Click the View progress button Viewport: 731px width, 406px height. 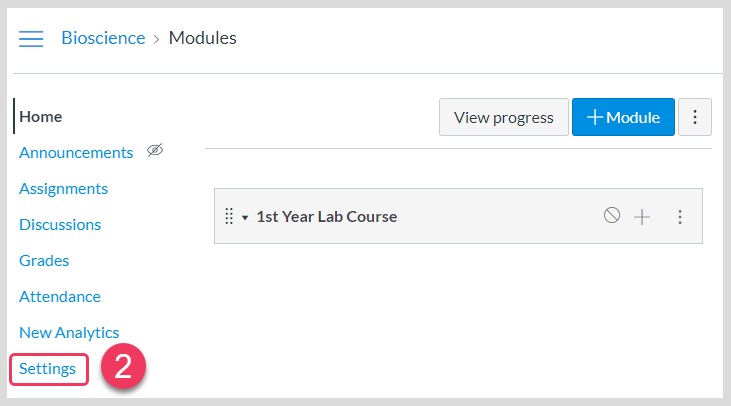[x=503, y=117]
